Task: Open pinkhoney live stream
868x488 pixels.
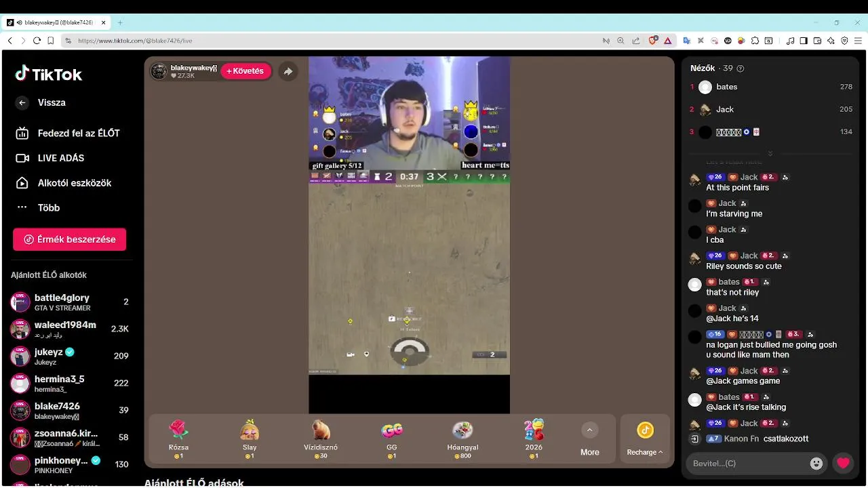Action: (69, 465)
